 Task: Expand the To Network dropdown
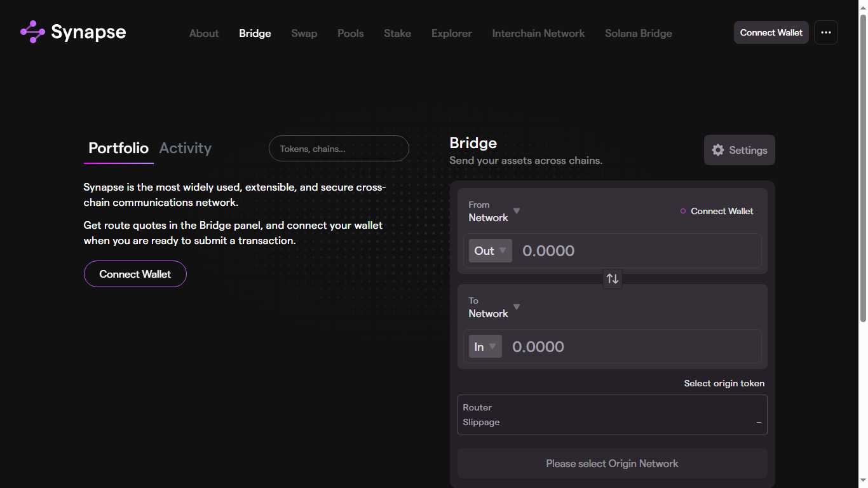point(494,308)
